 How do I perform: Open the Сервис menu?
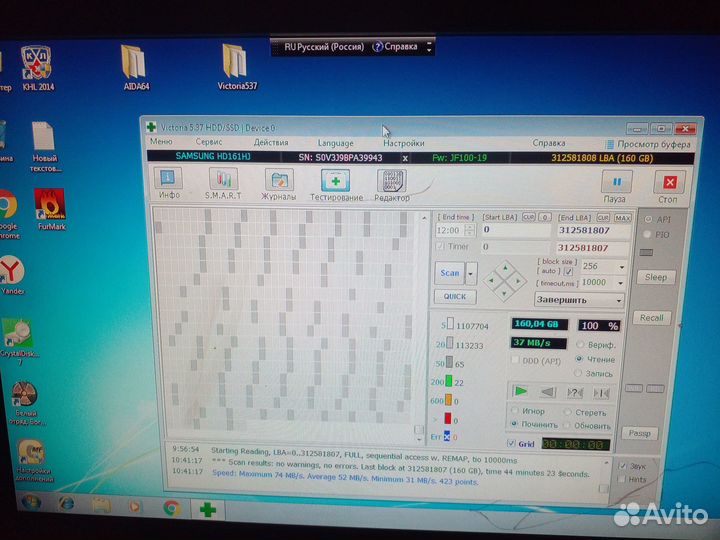coord(209,142)
